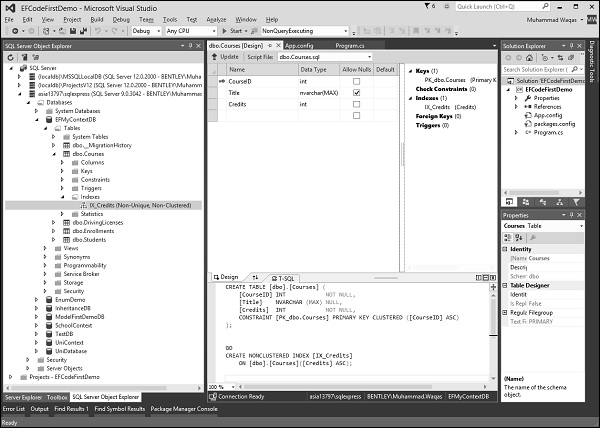Open the Any CPU platform dropdown
The height and width of the screenshot is (428, 600).
[195, 31]
